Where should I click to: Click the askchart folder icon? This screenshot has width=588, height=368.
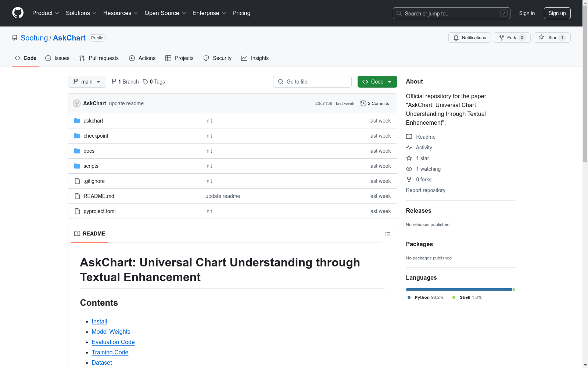(77, 121)
